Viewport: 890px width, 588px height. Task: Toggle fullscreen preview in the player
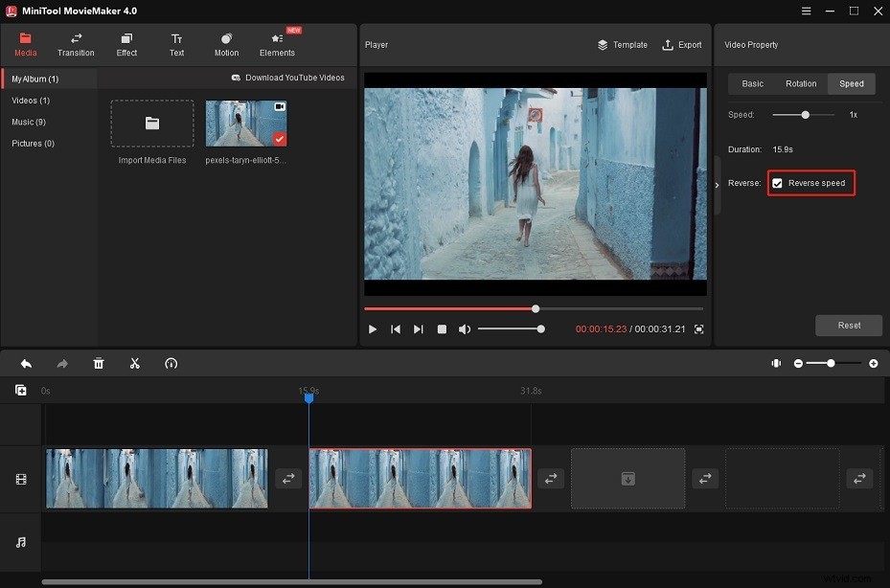coord(698,329)
